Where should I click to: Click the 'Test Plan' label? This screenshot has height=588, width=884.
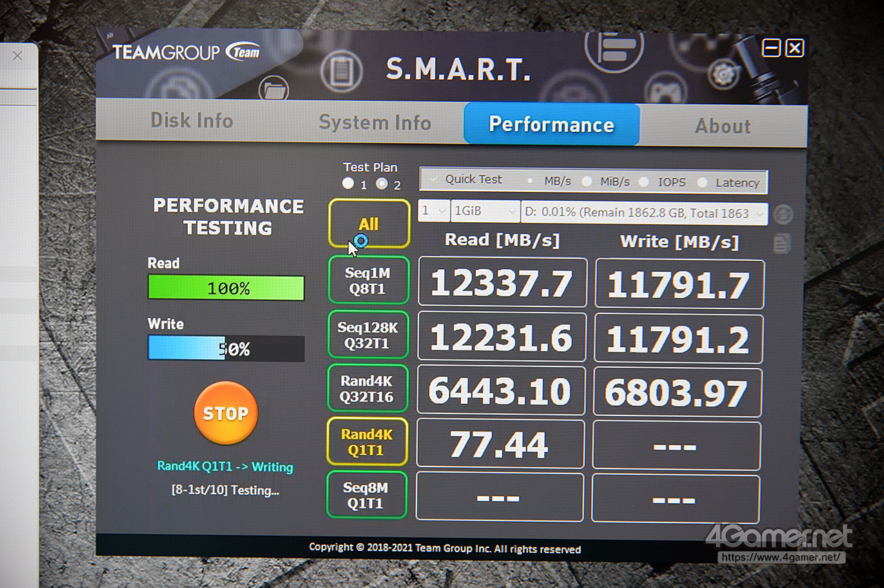[x=371, y=167]
